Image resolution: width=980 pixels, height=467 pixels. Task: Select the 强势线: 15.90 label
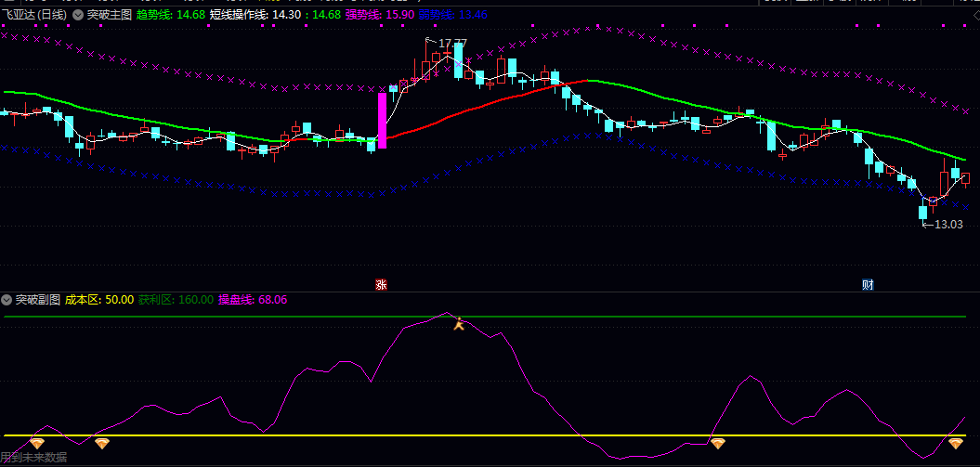pyautogui.click(x=381, y=14)
